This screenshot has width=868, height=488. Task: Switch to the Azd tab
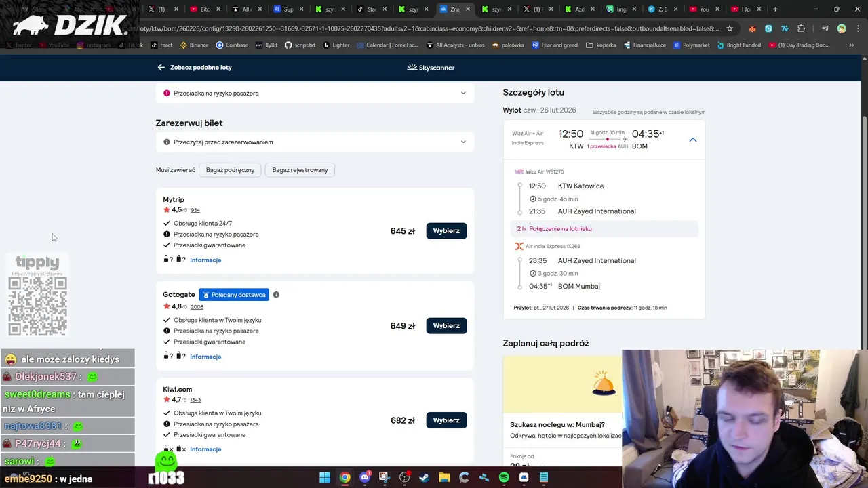580,9
